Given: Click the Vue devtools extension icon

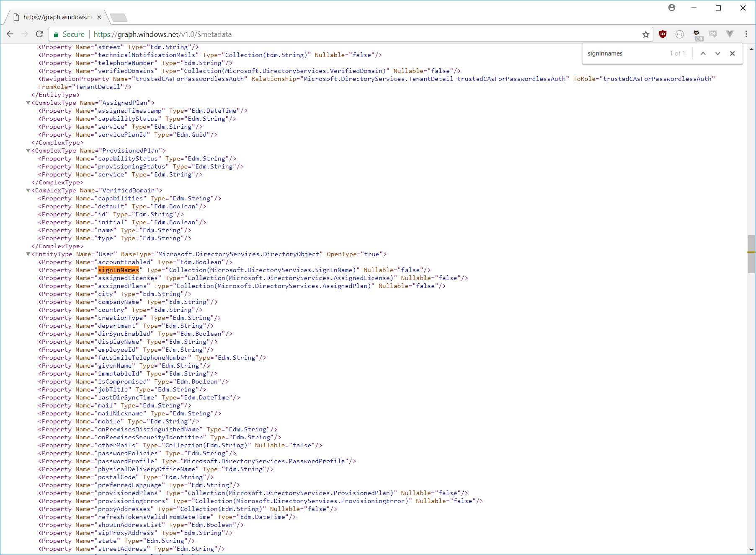Looking at the screenshot, I should [730, 34].
